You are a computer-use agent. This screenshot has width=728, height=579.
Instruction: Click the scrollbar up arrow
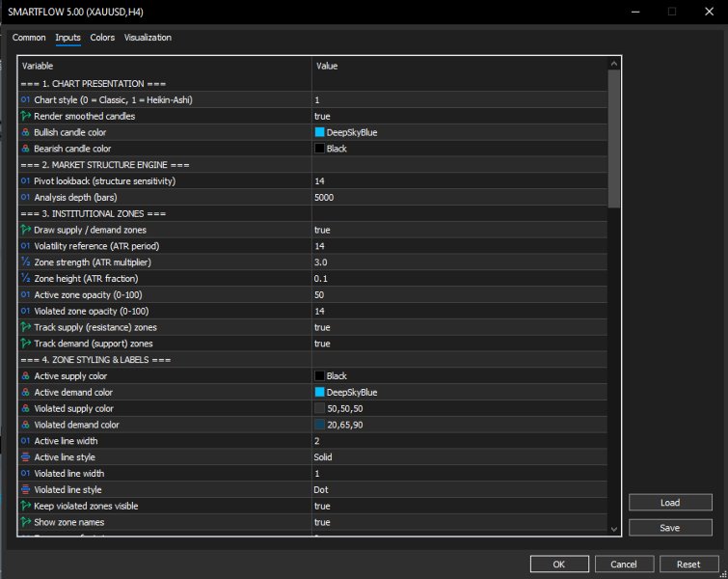click(x=614, y=64)
